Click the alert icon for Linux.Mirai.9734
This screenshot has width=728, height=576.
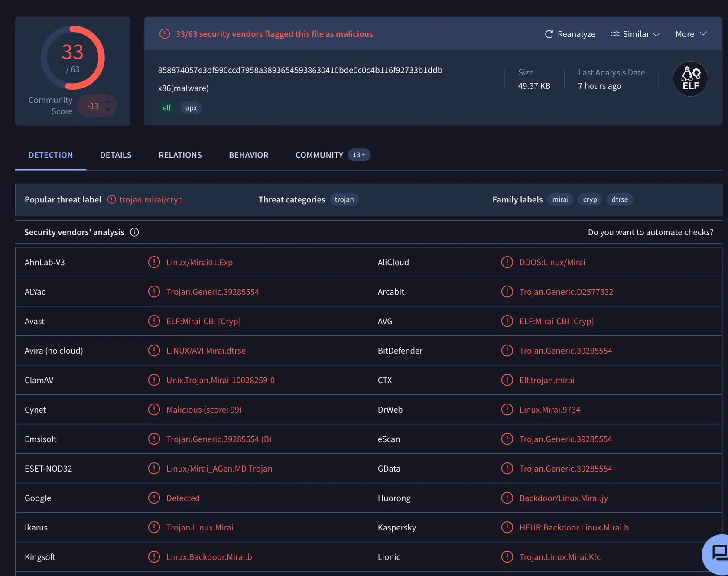click(x=507, y=410)
